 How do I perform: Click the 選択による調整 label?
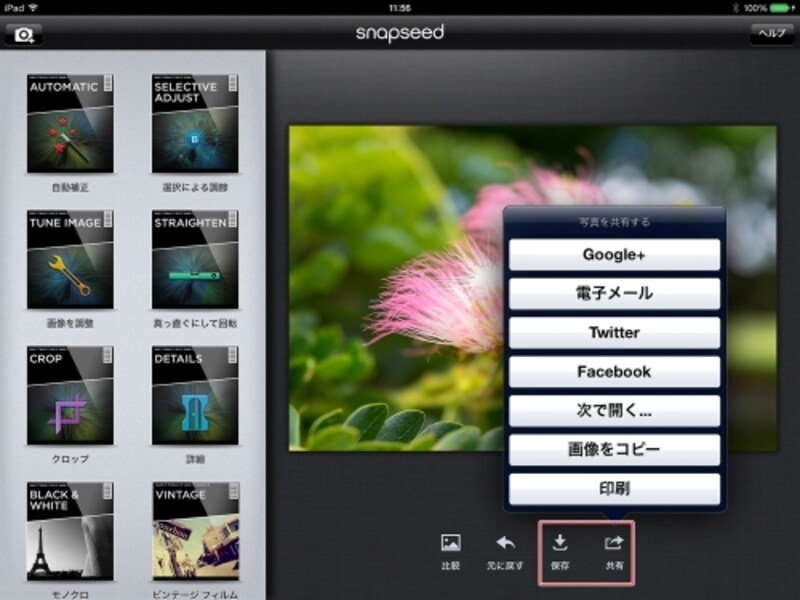[x=195, y=188]
